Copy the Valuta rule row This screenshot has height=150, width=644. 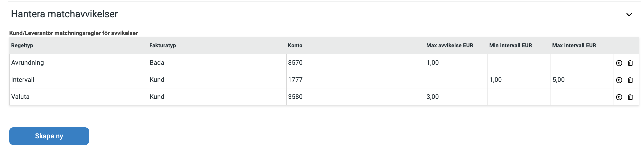coord(619,97)
